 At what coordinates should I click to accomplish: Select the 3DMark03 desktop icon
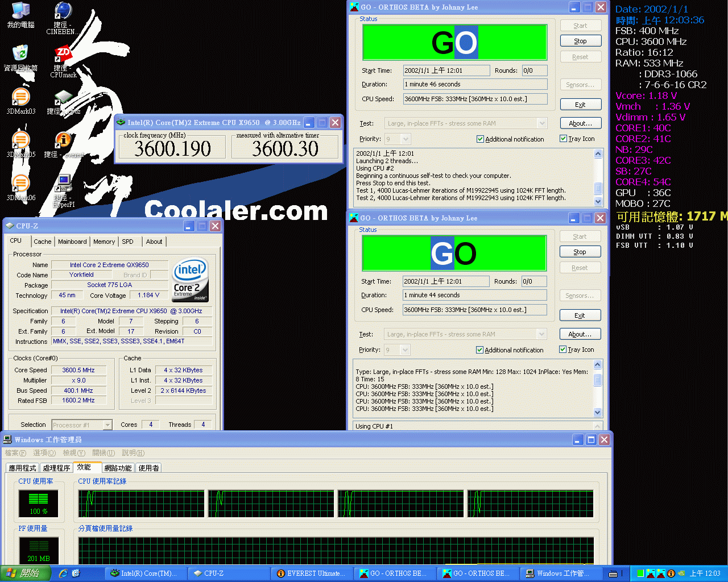pyautogui.click(x=20, y=101)
